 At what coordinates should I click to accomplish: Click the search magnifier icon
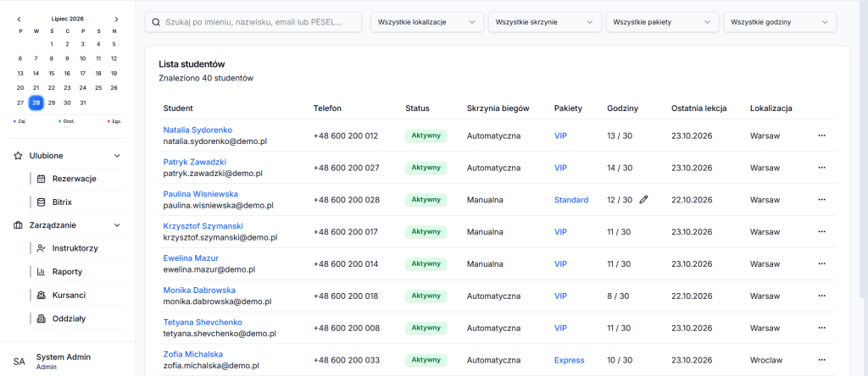tap(156, 22)
